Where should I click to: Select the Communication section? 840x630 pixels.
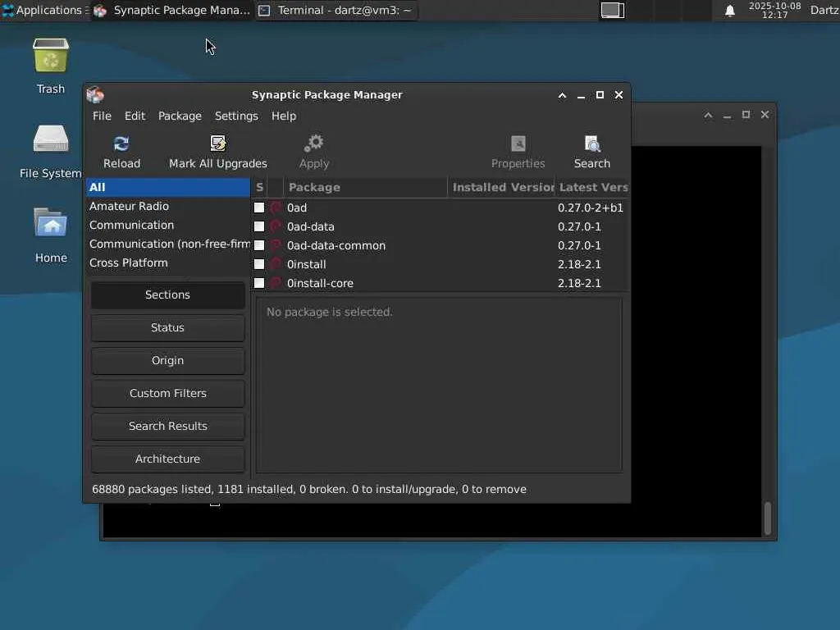(167, 225)
